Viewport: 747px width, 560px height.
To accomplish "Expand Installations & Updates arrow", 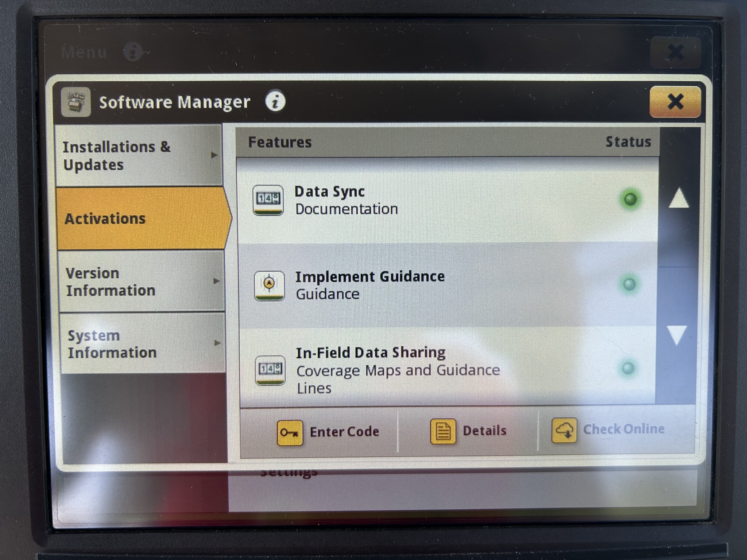I will pos(214,155).
